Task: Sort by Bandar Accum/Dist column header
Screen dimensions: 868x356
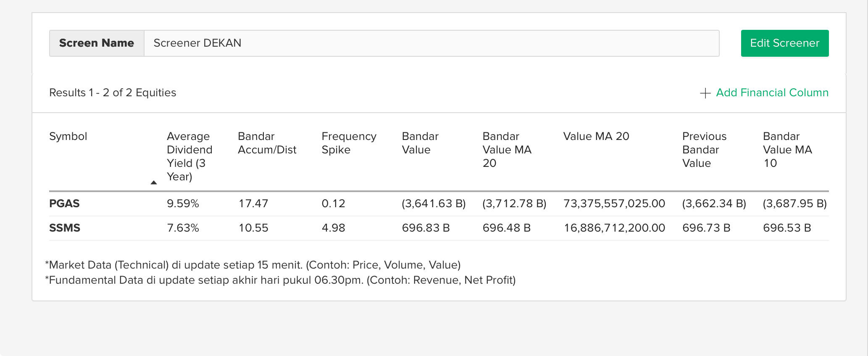Action: [267, 143]
